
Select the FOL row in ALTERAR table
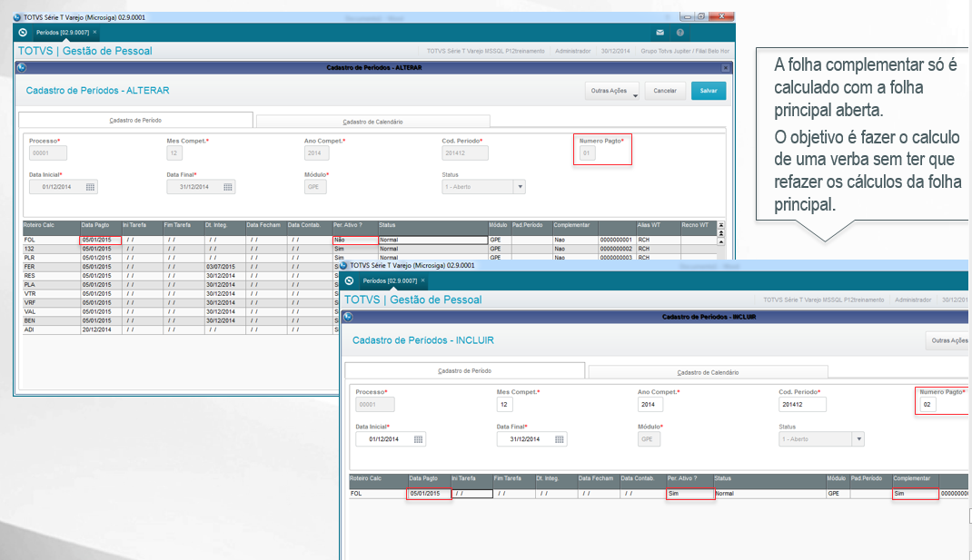coord(370,240)
